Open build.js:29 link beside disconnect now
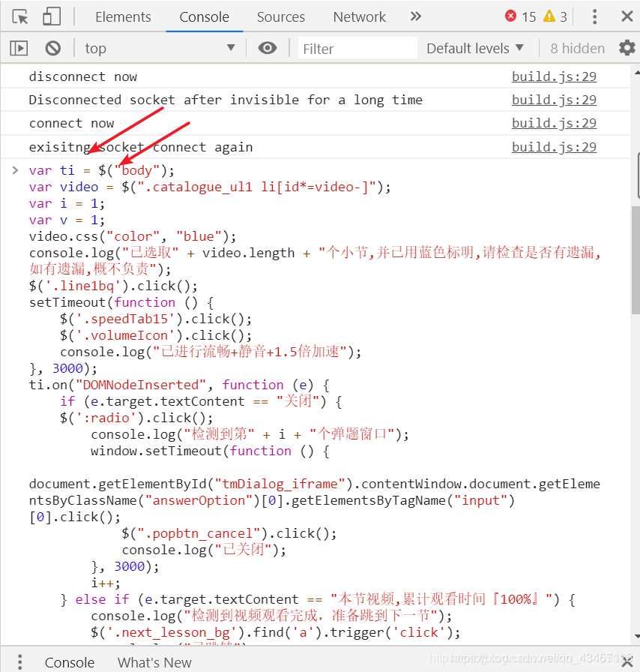This screenshot has width=640, height=672. (554, 76)
